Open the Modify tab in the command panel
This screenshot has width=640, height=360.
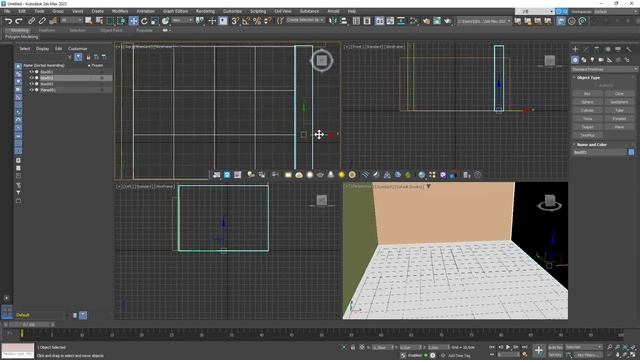pyautogui.click(x=586, y=49)
